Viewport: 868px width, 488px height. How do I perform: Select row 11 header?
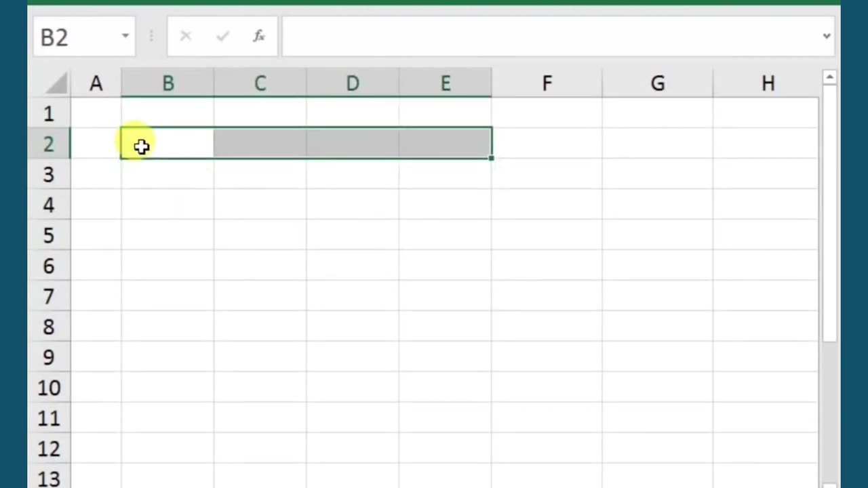[x=49, y=418]
